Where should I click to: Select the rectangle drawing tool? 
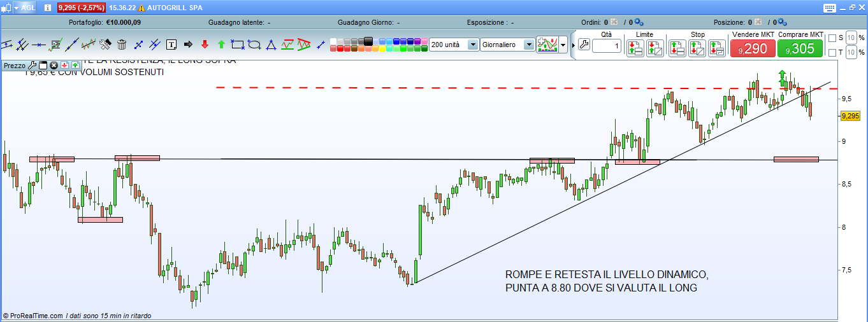(x=238, y=45)
